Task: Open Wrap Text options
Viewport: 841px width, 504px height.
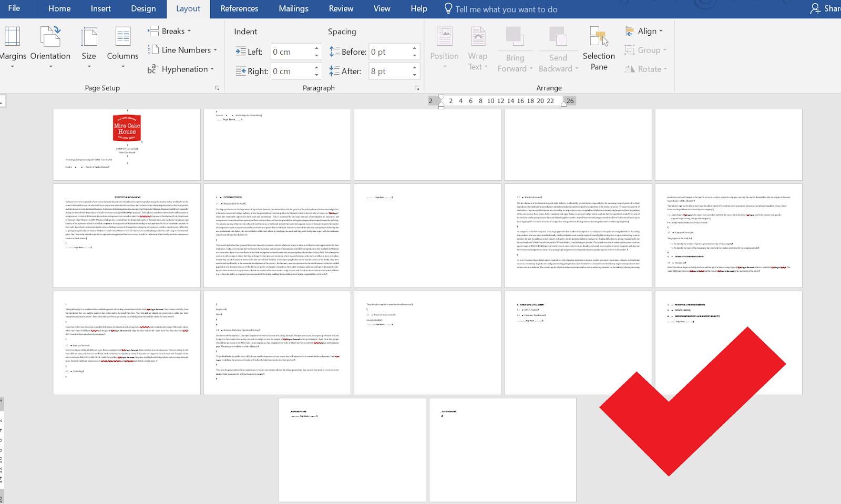Action: coord(477,47)
